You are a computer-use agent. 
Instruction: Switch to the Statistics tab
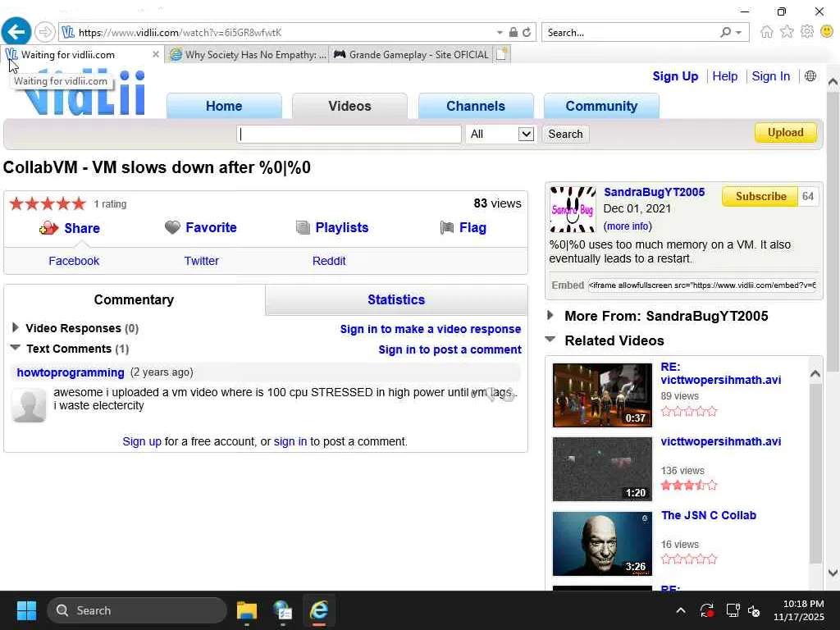pos(396,299)
